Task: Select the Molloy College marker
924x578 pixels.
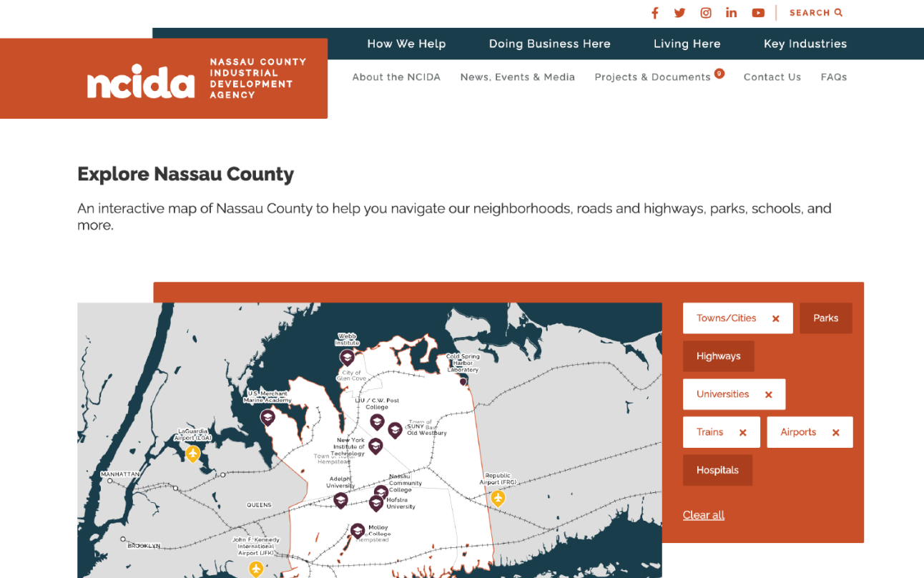Action: coord(358,531)
